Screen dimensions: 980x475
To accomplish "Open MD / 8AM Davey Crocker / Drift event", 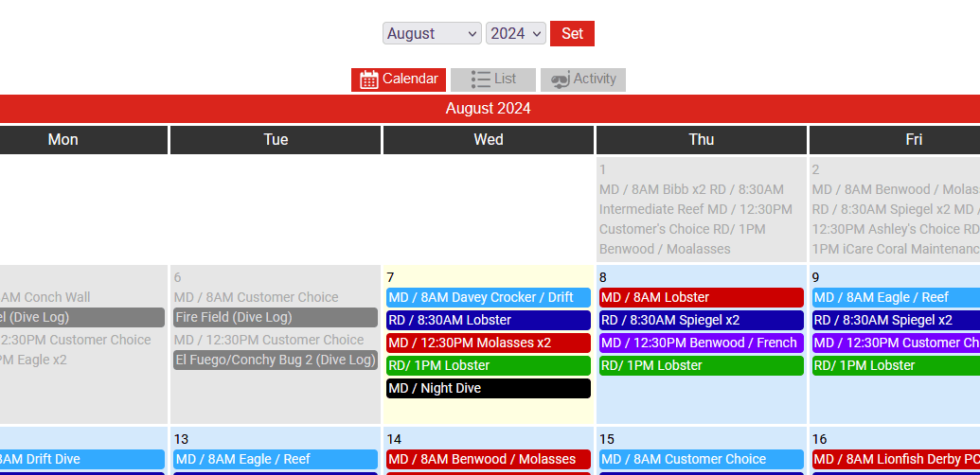I will 488,297.
